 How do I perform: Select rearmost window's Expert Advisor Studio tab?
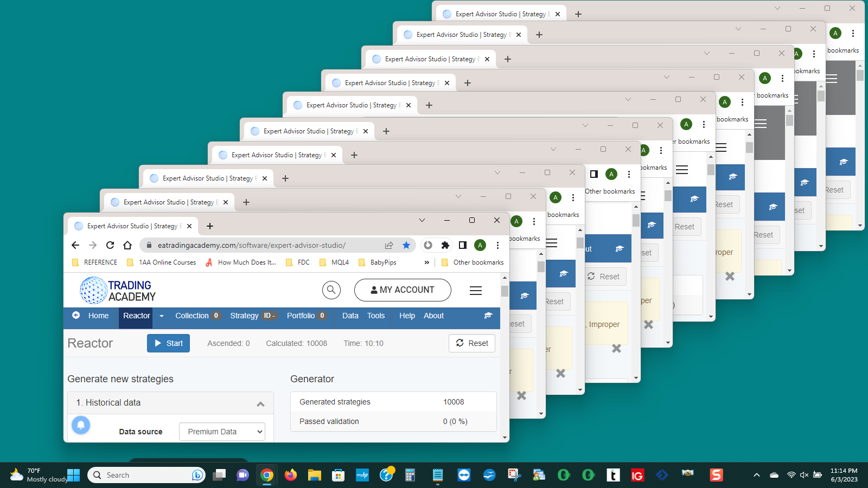click(x=502, y=14)
